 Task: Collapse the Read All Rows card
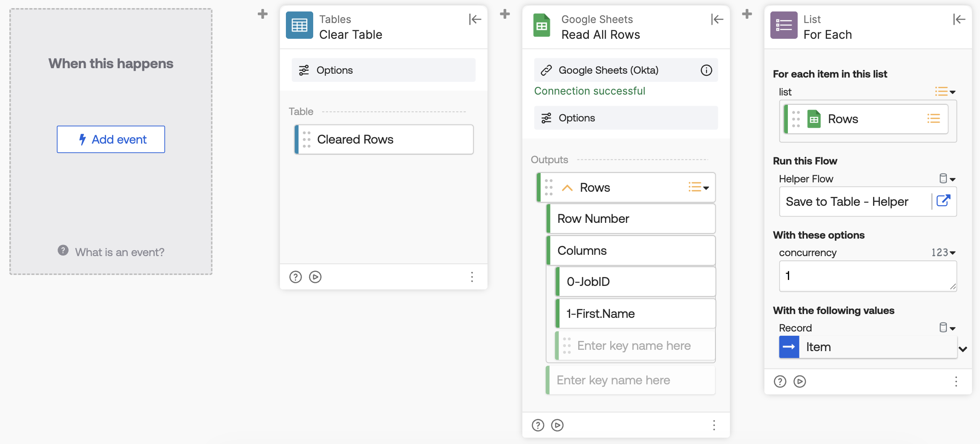pos(717,19)
